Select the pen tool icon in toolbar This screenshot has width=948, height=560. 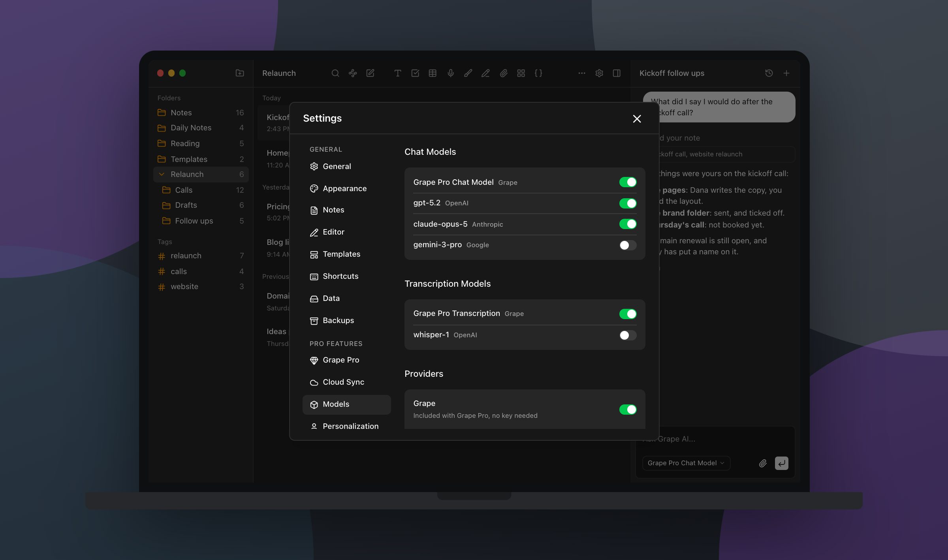click(x=485, y=73)
